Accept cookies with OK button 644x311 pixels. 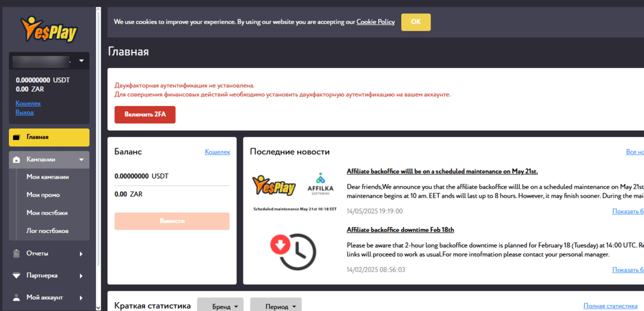coord(416,22)
